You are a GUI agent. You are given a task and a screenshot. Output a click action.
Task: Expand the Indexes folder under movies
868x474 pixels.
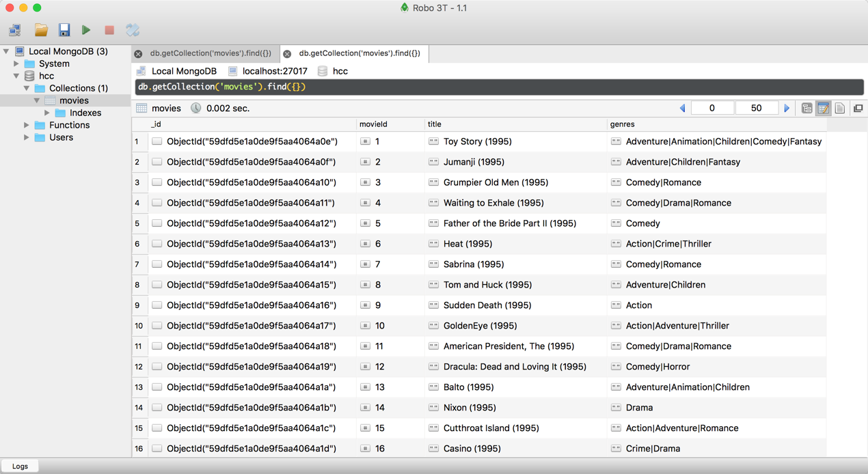47,113
